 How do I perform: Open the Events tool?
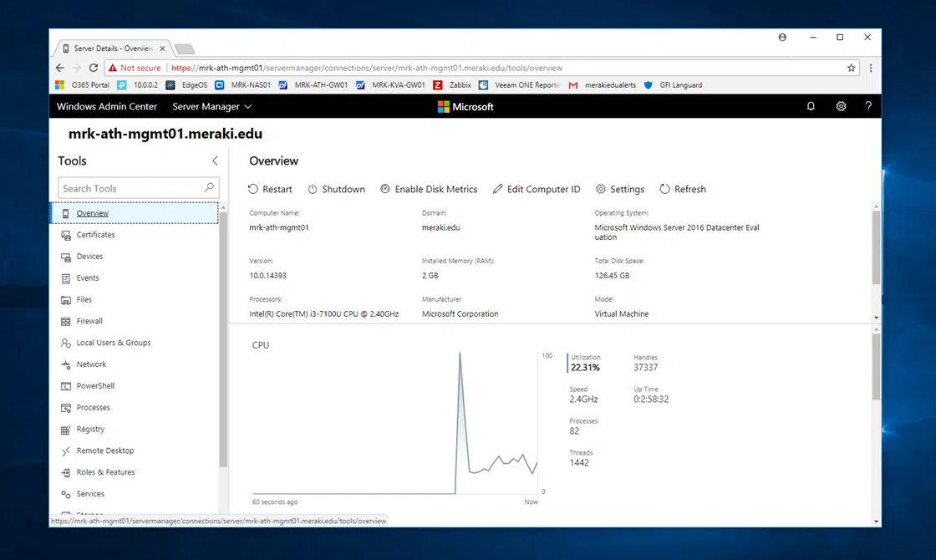(89, 277)
